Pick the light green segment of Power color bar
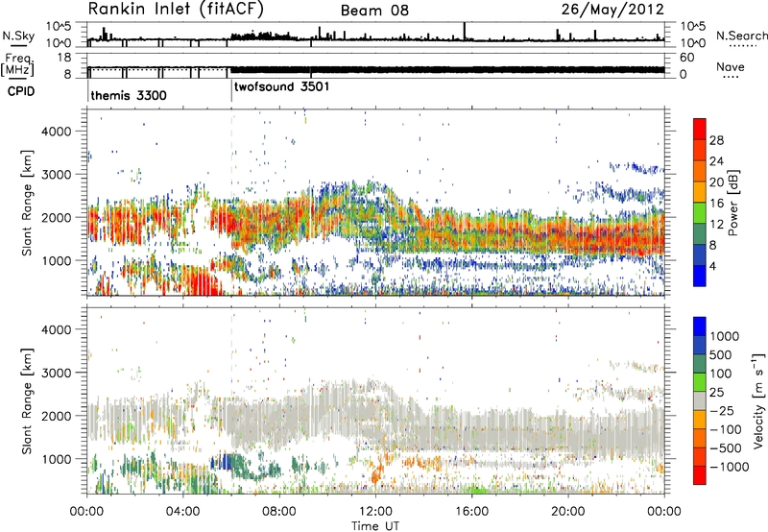The width and height of the screenshot is (768, 532). click(700, 213)
